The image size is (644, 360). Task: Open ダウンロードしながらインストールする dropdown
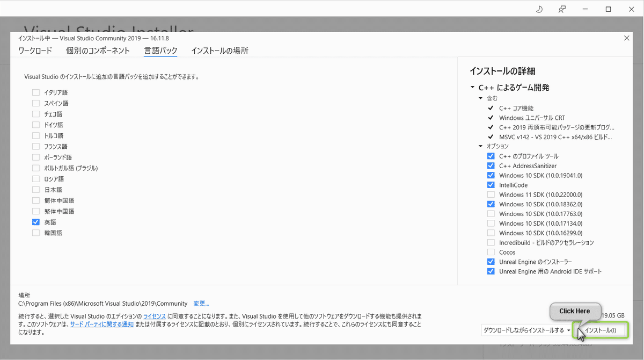click(x=526, y=330)
